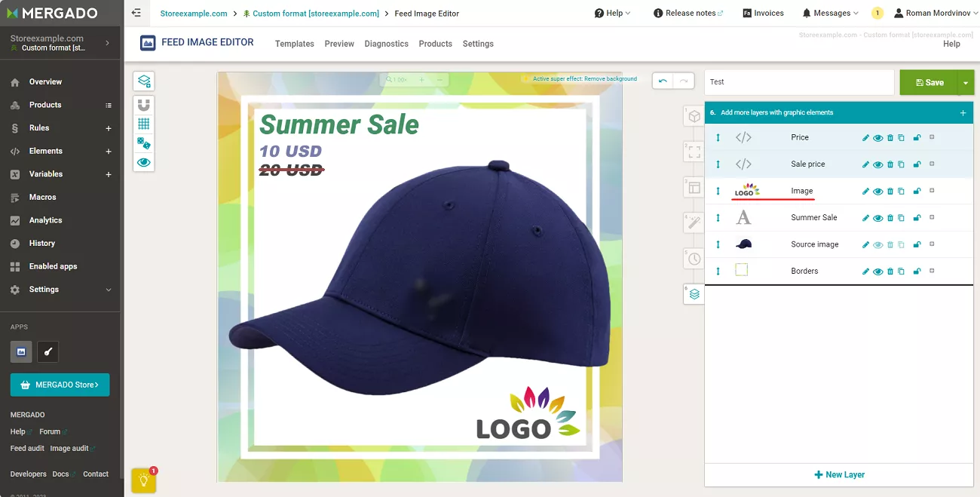Open Invoices in top bar
The height and width of the screenshot is (497, 980).
763,13
